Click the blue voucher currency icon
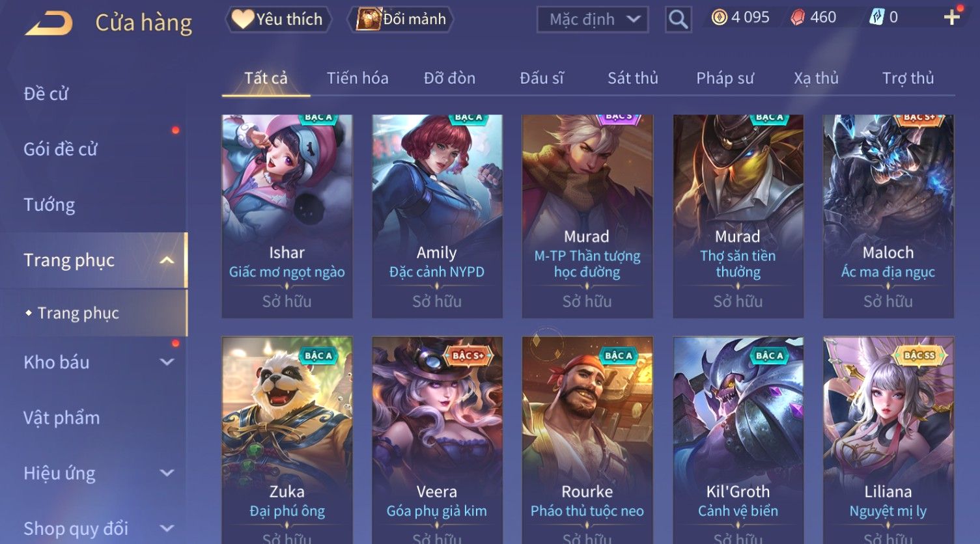The image size is (980, 544). (x=876, y=18)
